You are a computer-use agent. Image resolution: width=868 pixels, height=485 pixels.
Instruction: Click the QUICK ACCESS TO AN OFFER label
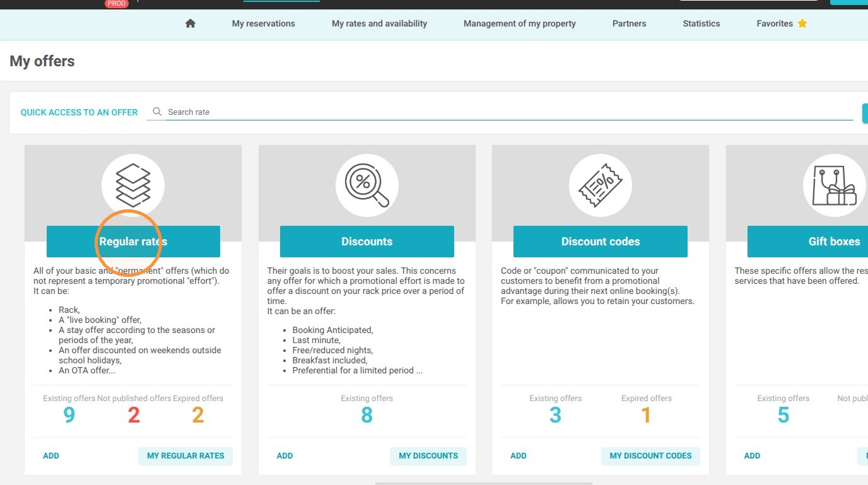click(79, 112)
